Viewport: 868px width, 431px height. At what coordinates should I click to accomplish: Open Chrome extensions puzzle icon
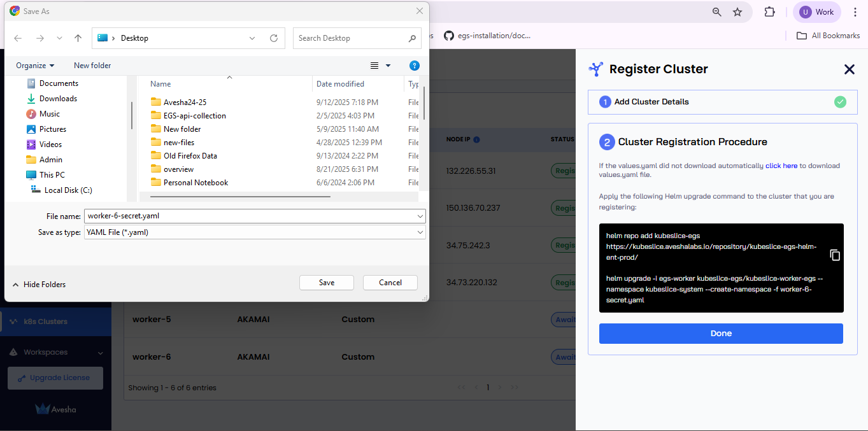click(769, 12)
